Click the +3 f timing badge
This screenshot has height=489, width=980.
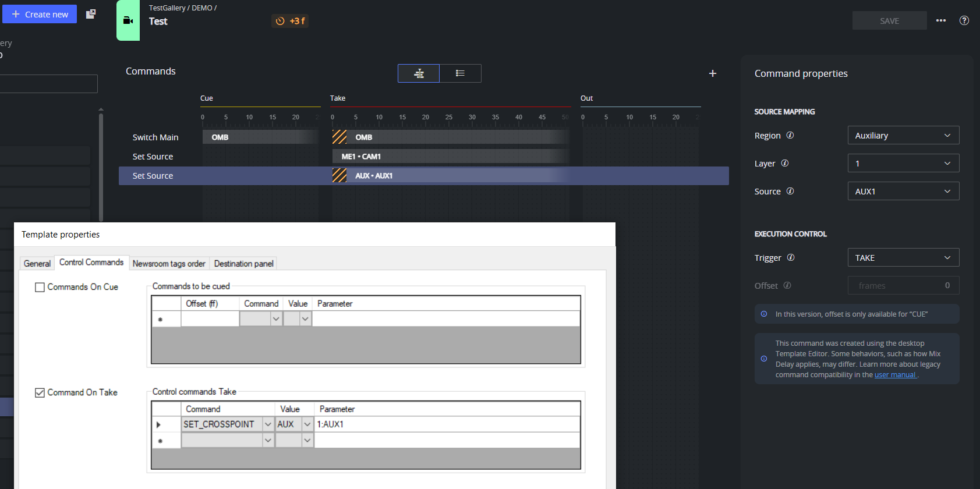(290, 21)
